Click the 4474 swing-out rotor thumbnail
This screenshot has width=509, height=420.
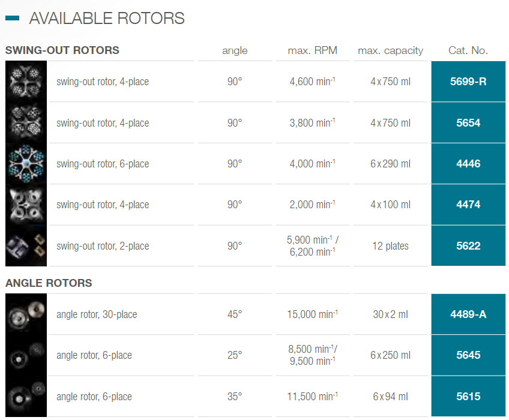pyautogui.click(x=26, y=205)
